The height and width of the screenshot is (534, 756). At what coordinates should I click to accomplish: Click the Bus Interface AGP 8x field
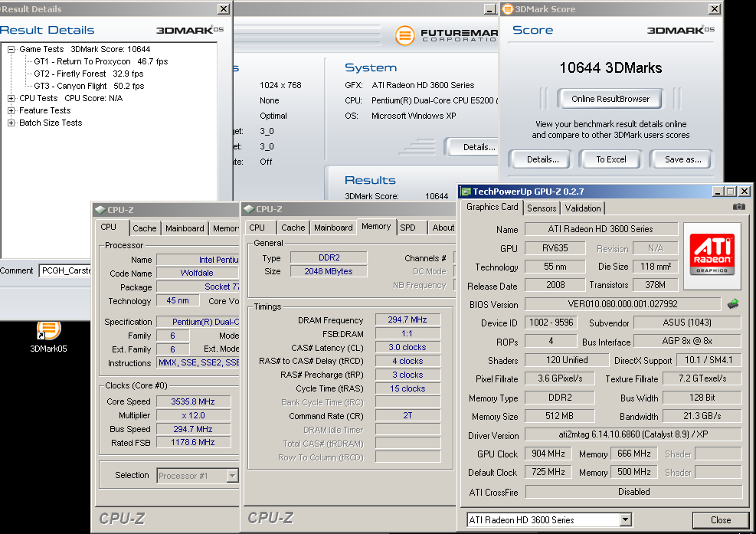pos(687,341)
